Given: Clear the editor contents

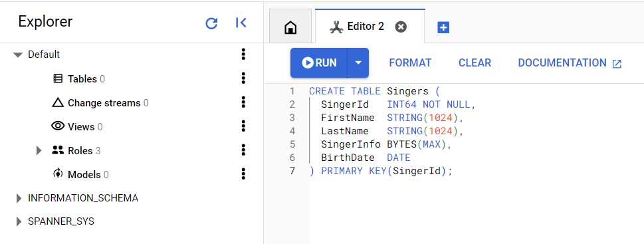Looking at the screenshot, I should click(475, 63).
